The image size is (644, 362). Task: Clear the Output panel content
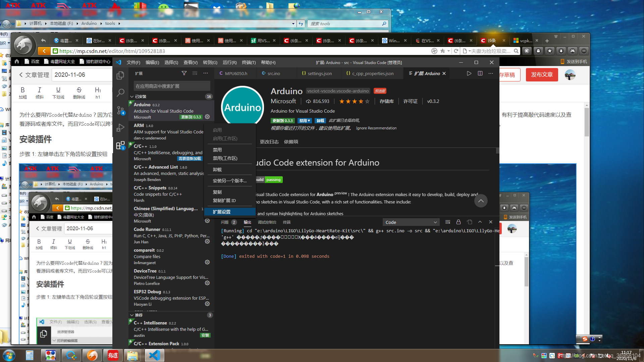click(x=448, y=222)
